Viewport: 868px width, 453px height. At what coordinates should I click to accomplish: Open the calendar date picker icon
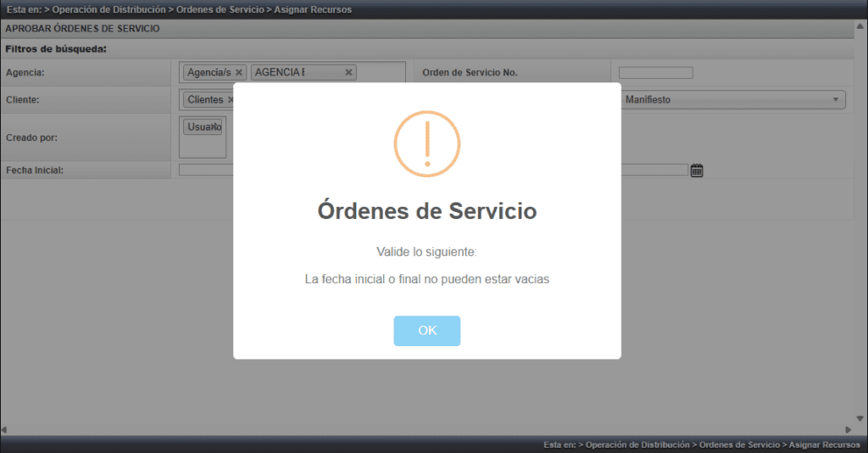point(697,171)
